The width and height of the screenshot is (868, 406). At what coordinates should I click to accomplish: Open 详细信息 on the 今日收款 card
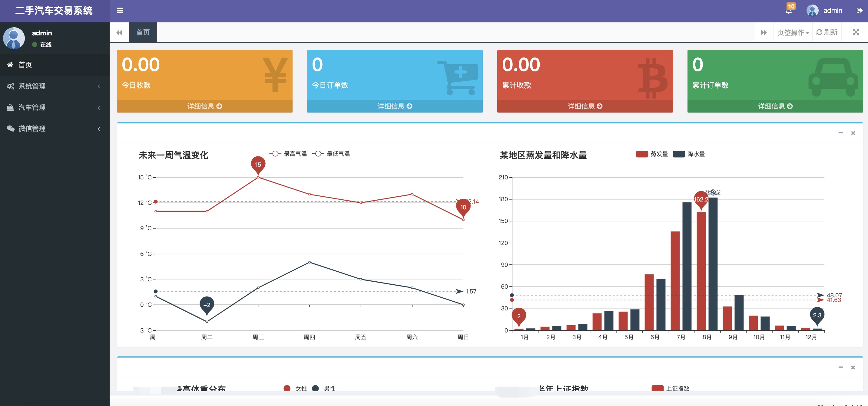coord(204,106)
